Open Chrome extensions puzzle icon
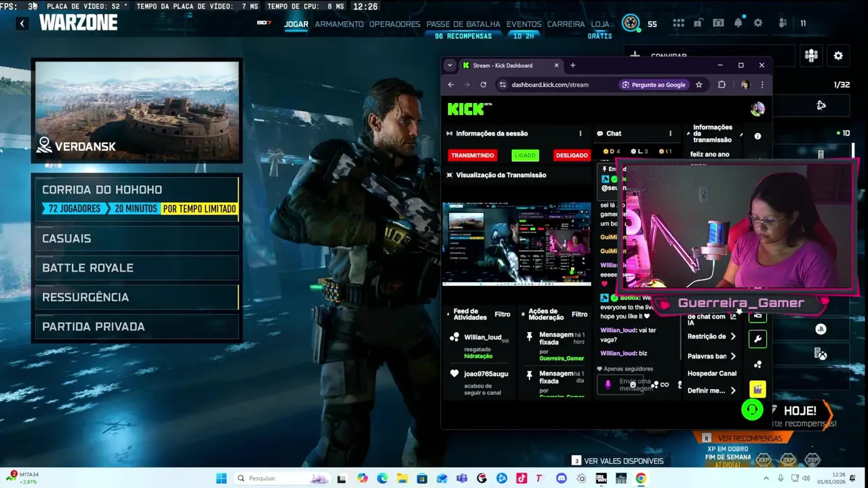The height and width of the screenshot is (488, 868). point(722,85)
